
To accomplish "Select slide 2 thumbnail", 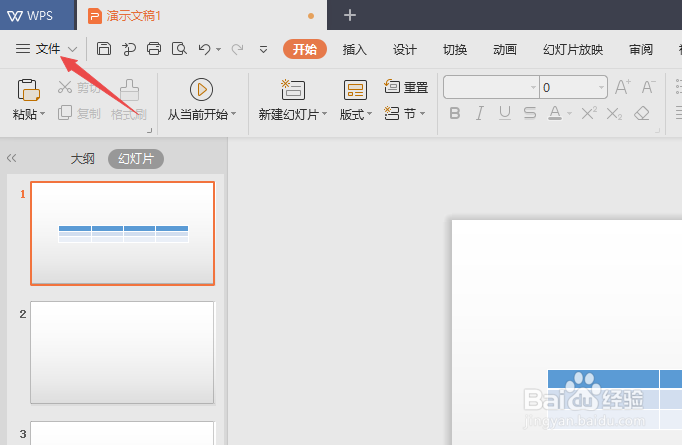I will (122, 353).
